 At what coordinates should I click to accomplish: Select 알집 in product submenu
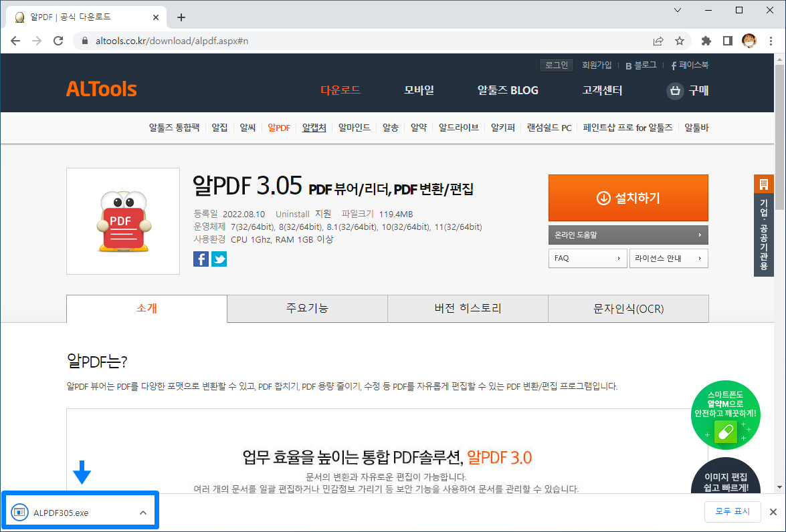pos(219,128)
